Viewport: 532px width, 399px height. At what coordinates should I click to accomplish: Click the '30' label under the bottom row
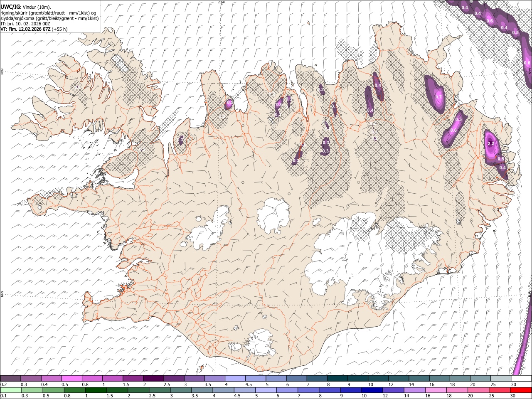click(514, 396)
